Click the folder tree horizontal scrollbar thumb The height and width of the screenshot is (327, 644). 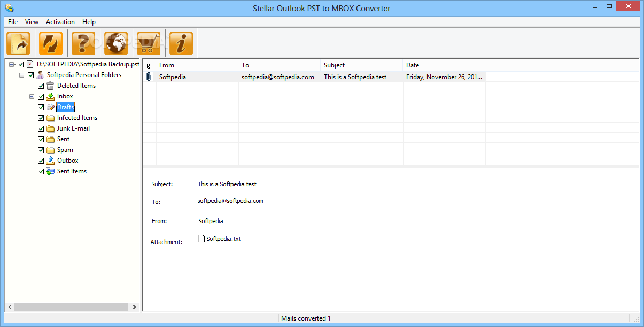71,307
